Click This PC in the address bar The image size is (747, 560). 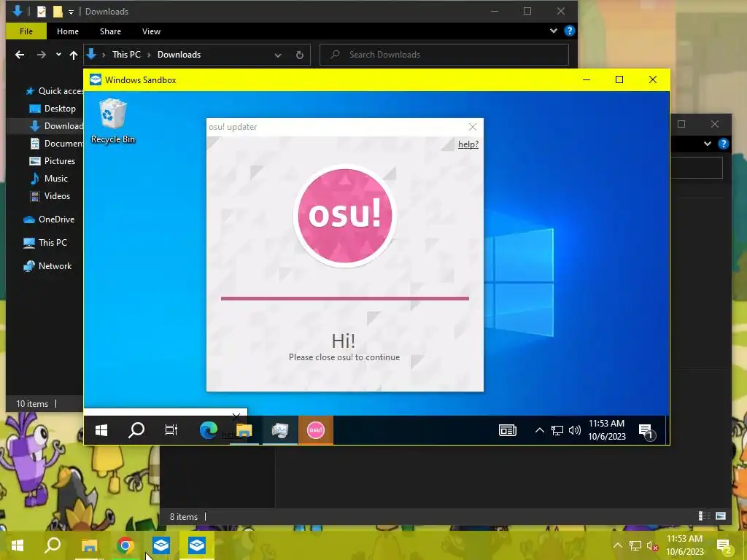[x=126, y=54]
